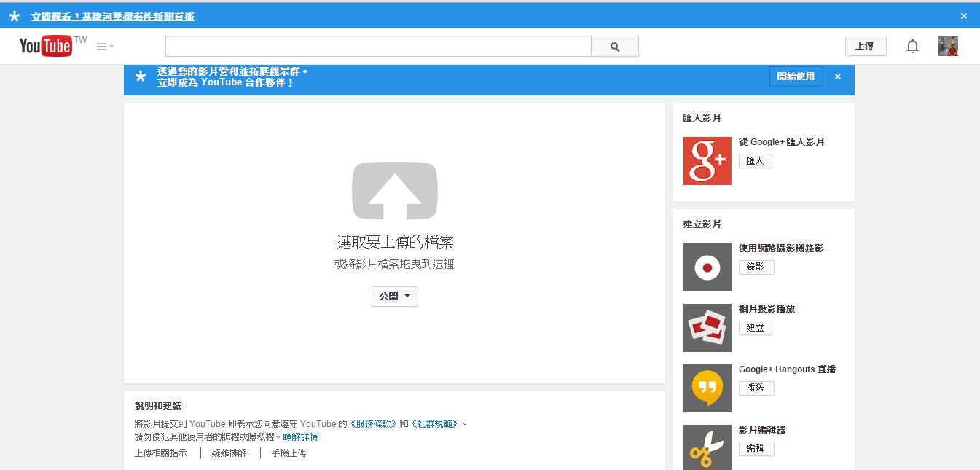Click the search input field
The height and width of the screenshot is (470, 980).
[378, 47]
